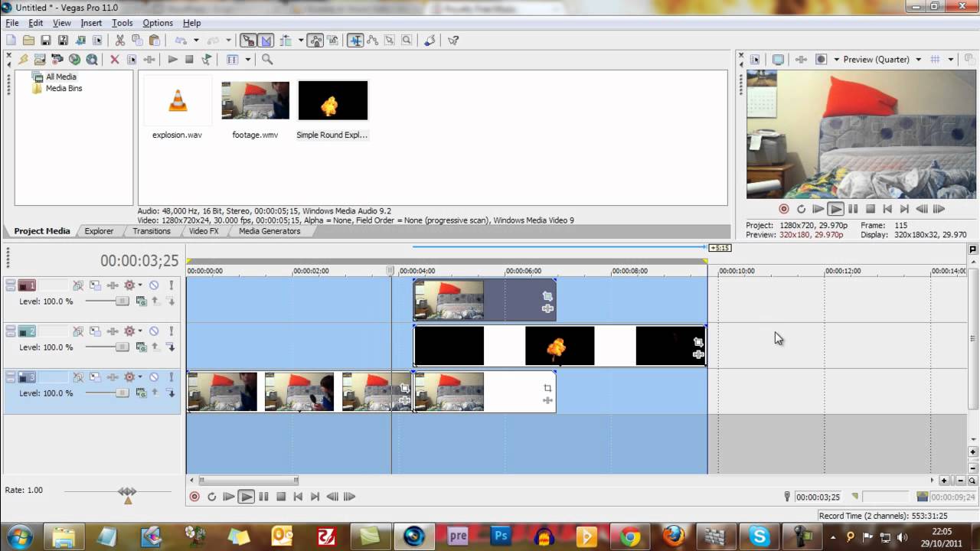This screenshot has width=980, height=551.
Task: Select the Envelope Edit tool
Action: point(373,41)
